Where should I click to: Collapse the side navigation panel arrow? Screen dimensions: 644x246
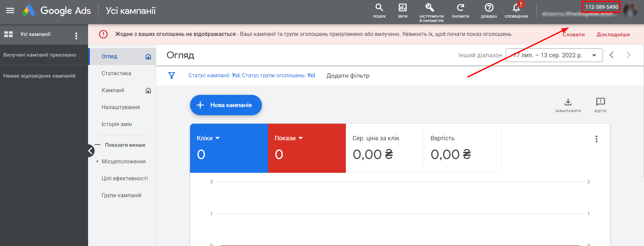pyautogui.click(x=91, y=151)
